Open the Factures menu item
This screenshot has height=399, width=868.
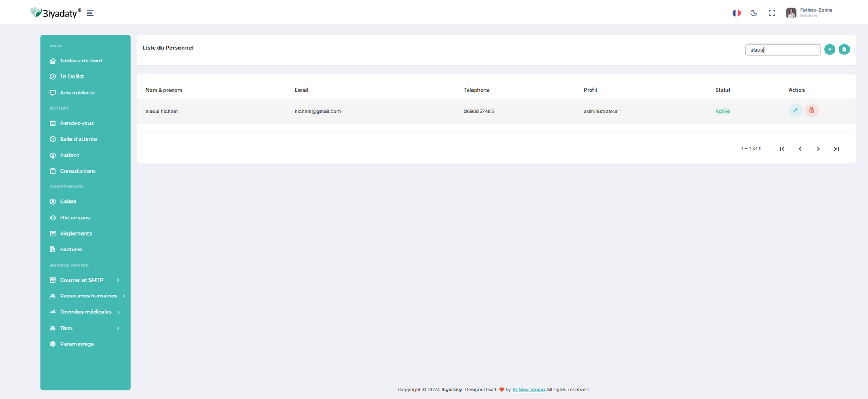[x=71, y=249]
